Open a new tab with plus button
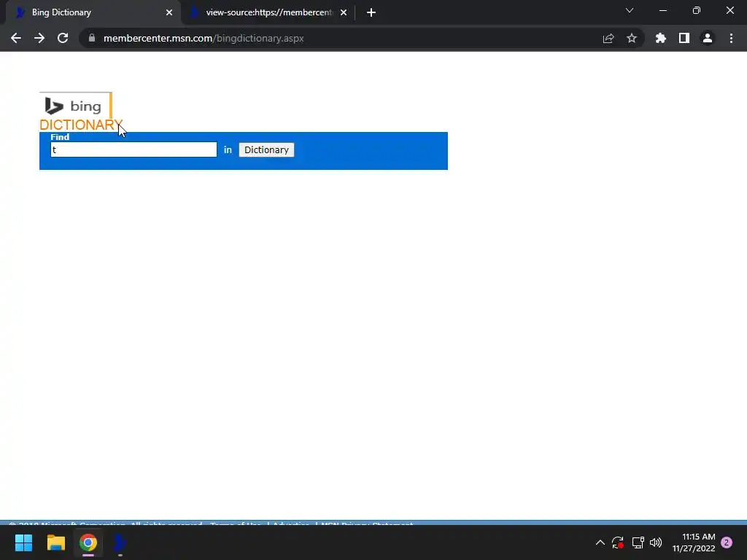The height and width of the screenshot is (560, 747). [371, 12]
